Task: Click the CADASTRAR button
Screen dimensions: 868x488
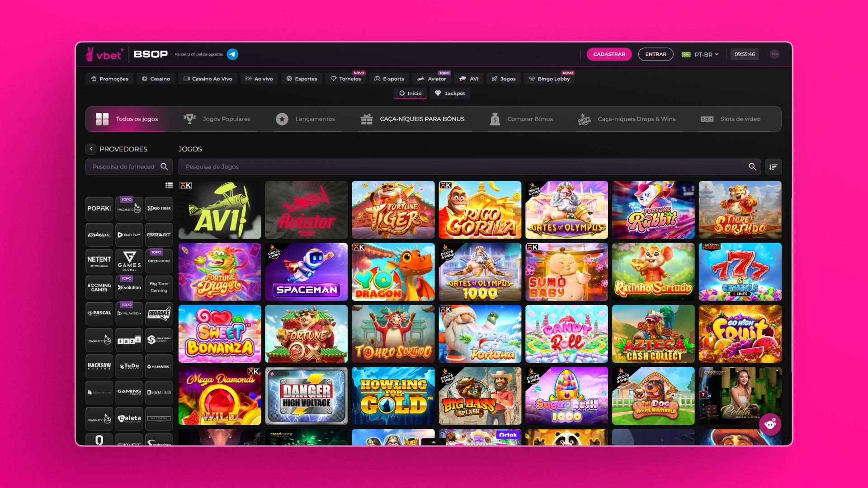Action: (x=609, y=54)
